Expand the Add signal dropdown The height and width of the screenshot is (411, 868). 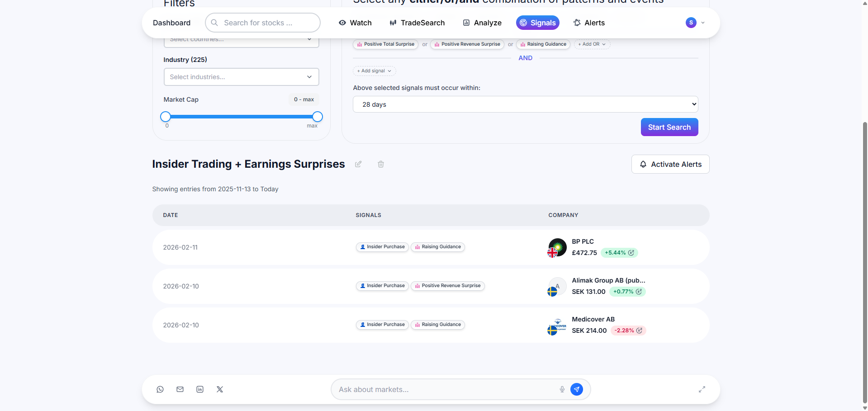tap(374, 71)
